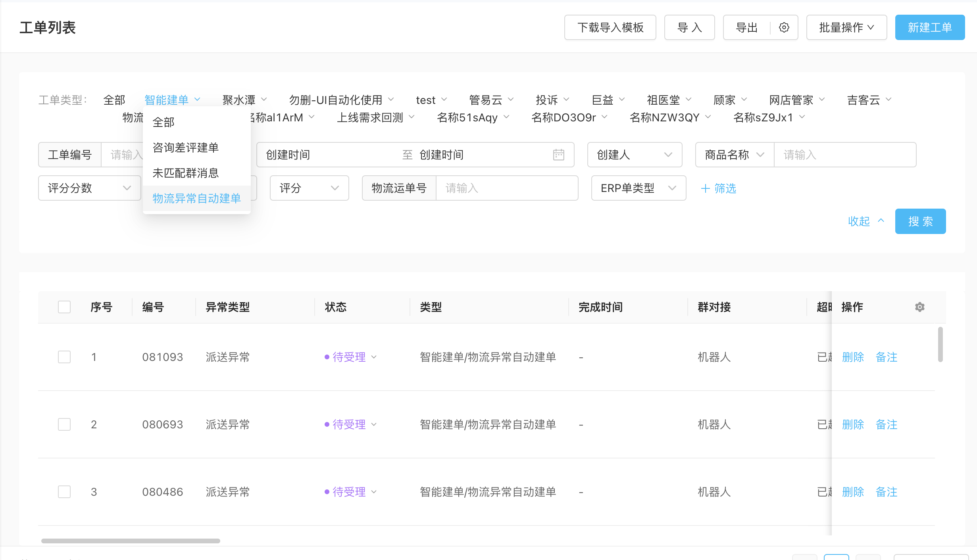Screen dimensions: 977x560
Task: Click 导入 button
Action: [x=690, y=27]
